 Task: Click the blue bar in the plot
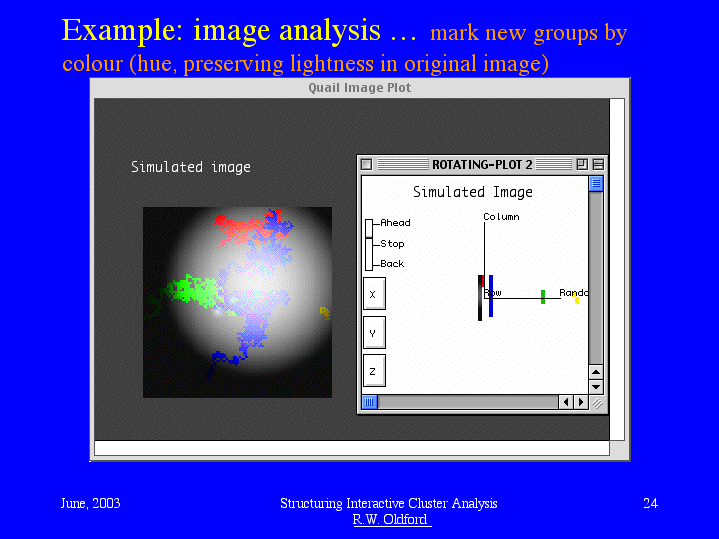pos(491,295)
